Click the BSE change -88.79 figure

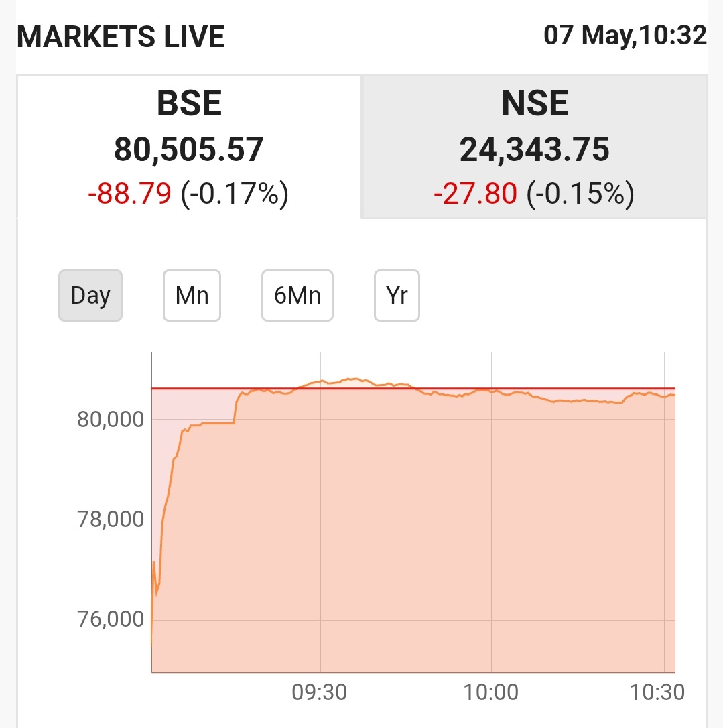[x=130, y=194]
